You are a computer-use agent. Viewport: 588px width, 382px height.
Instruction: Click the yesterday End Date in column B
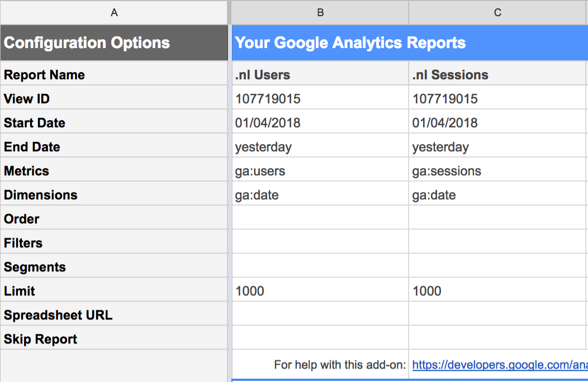tap(320, 146)
